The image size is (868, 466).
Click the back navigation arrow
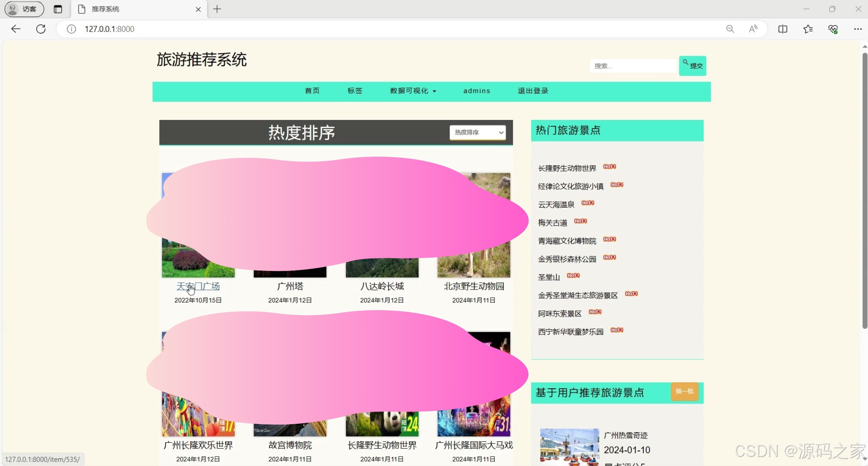(x=16, y=29)
